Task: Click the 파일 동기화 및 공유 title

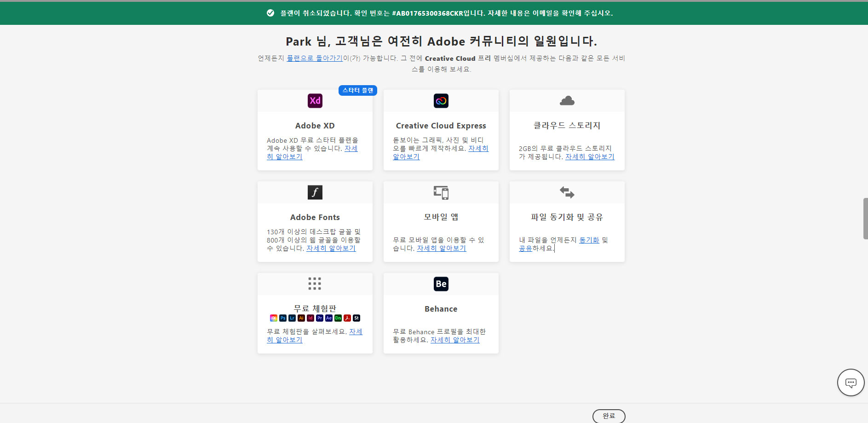Action: pos(567,217)
